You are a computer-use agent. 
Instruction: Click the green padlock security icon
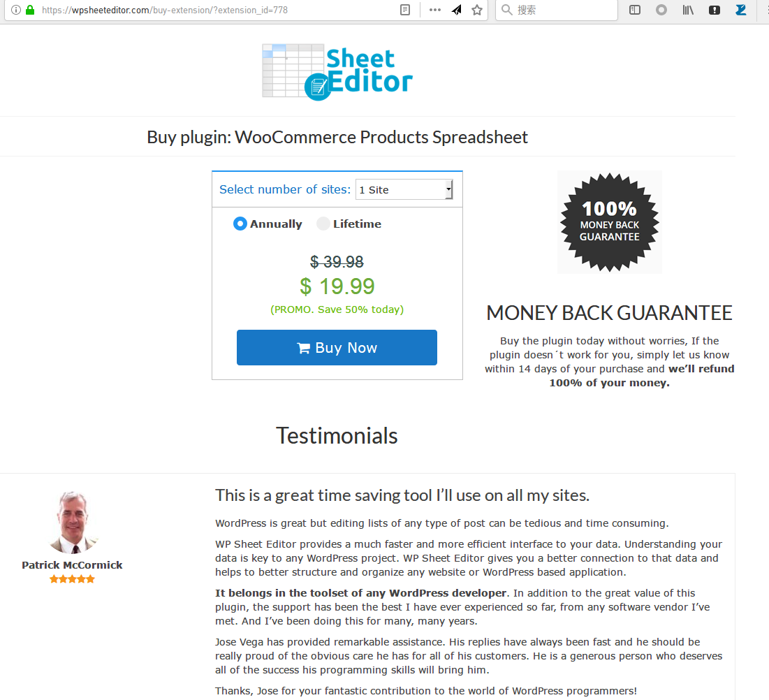tap(30, 10)
